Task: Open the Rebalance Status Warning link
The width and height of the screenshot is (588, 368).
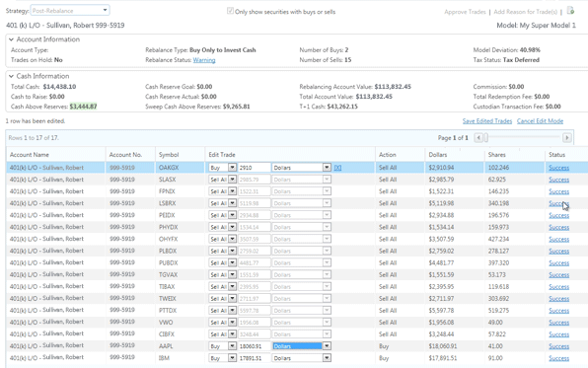Action: click(204, 60)
